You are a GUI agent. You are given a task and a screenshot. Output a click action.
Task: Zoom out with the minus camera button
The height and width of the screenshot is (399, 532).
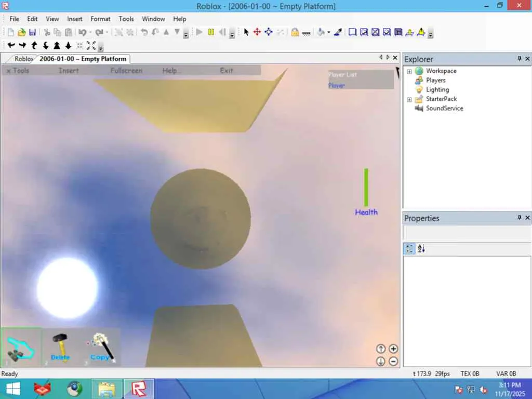click(393, 362)
